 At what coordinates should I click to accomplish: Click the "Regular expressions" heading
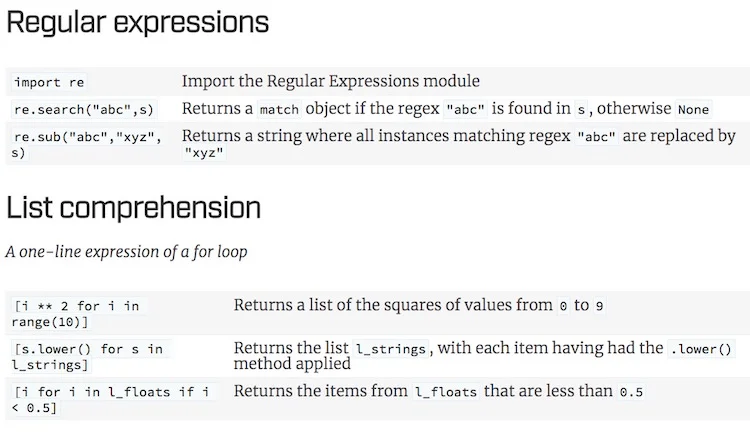pos(138,23)
